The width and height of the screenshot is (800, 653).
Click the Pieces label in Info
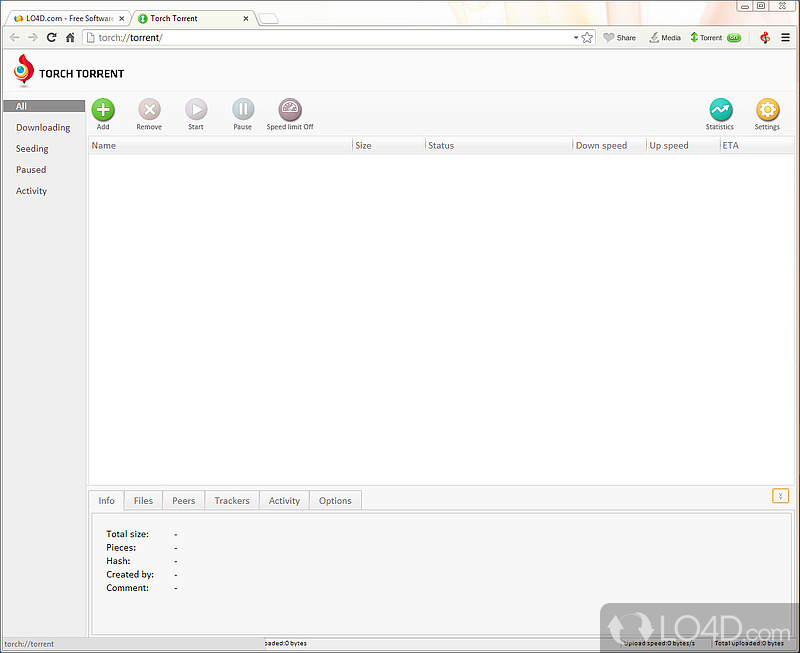tap(121, 547)
